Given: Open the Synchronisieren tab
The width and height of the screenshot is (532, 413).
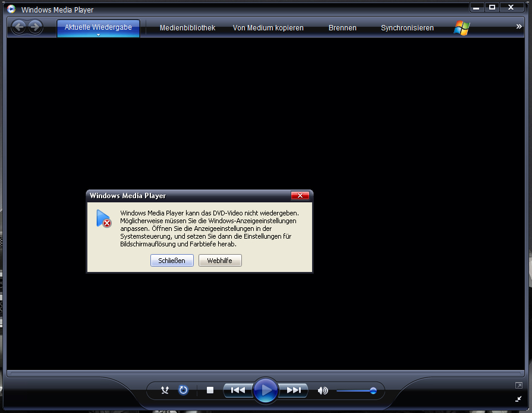Looking at the screenshot, I should pyautogui.click(x=407, y=28).
